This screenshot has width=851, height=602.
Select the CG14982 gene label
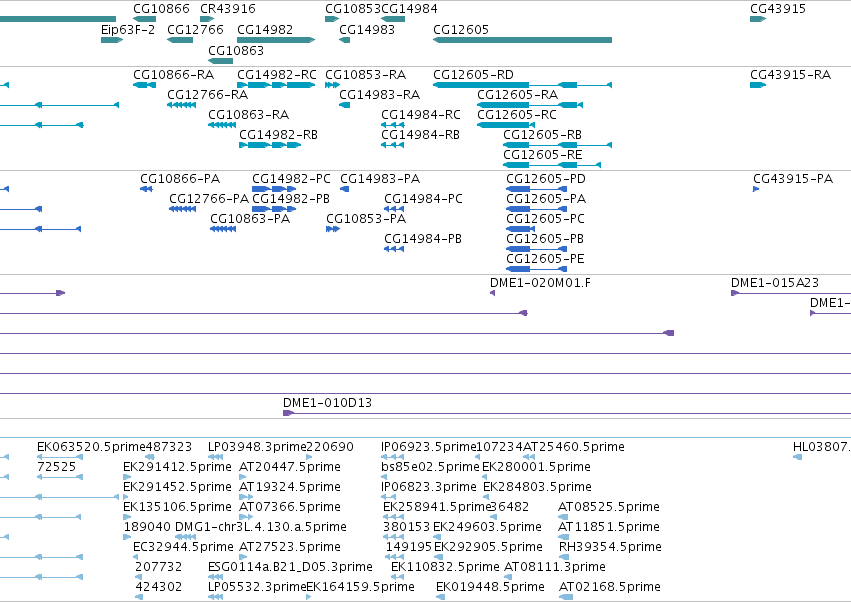click(x=265, y=30)
